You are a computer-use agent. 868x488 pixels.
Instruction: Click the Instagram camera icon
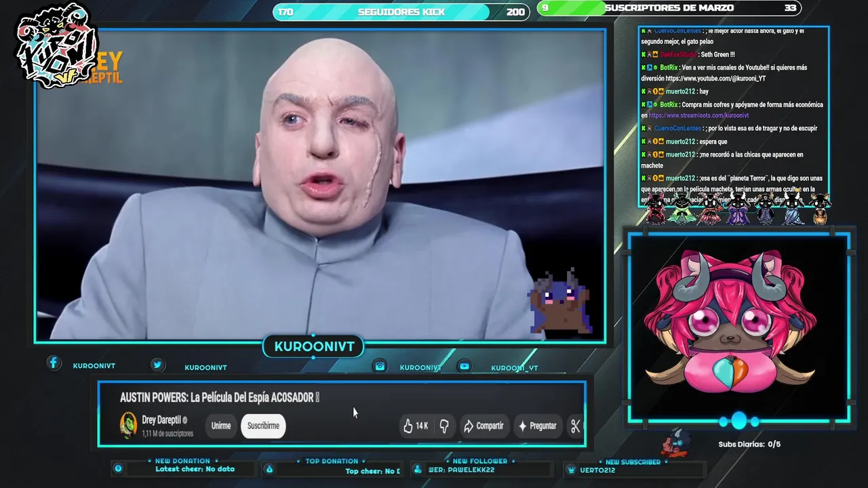[x=380, y=366]
